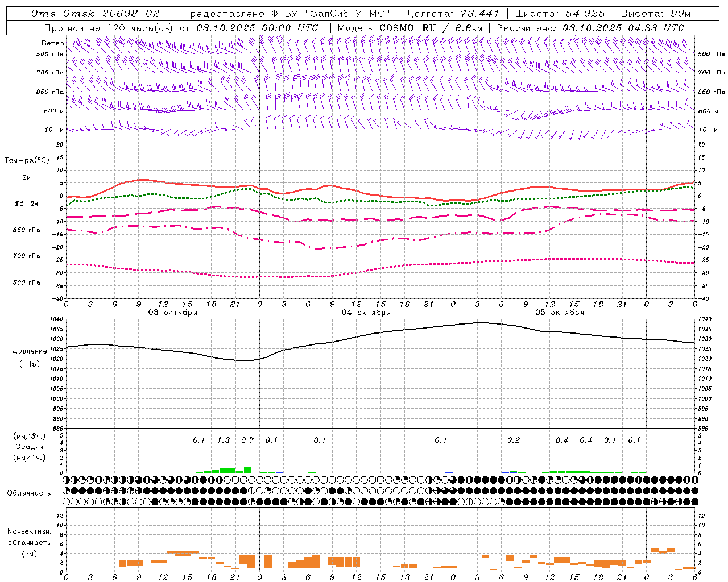Click the precipitation value 0.7

[x=247, y=440]
